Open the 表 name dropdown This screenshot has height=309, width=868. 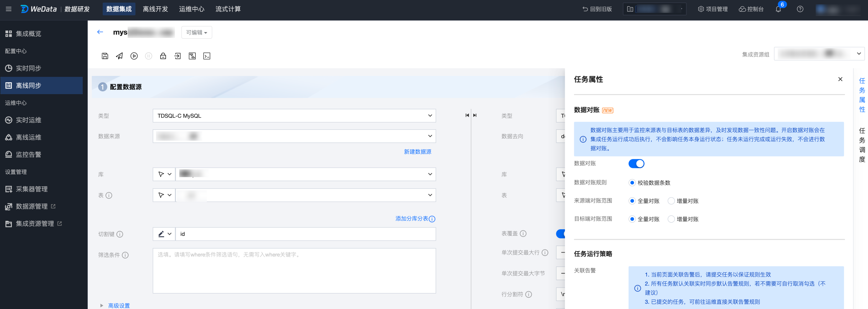click(306, 195)
